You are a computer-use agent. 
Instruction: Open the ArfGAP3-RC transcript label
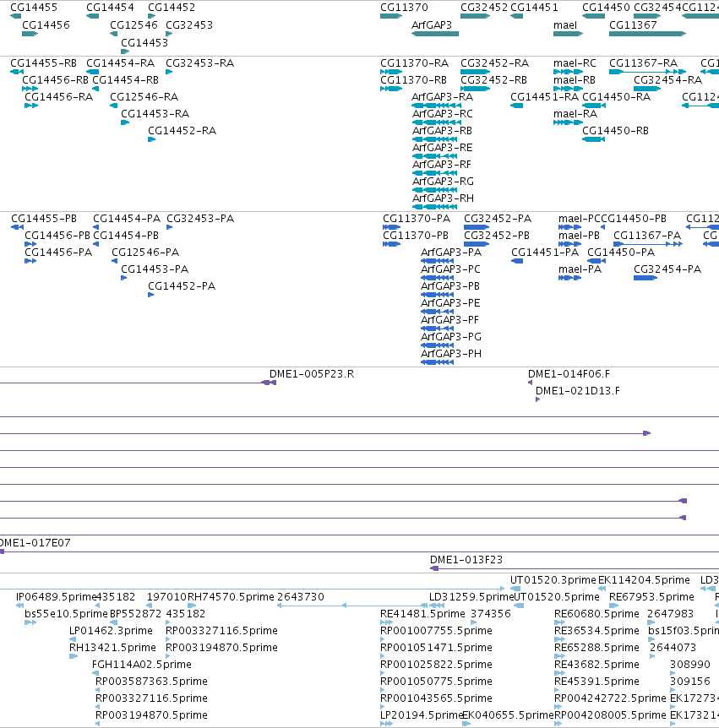[x=443, y=114]
